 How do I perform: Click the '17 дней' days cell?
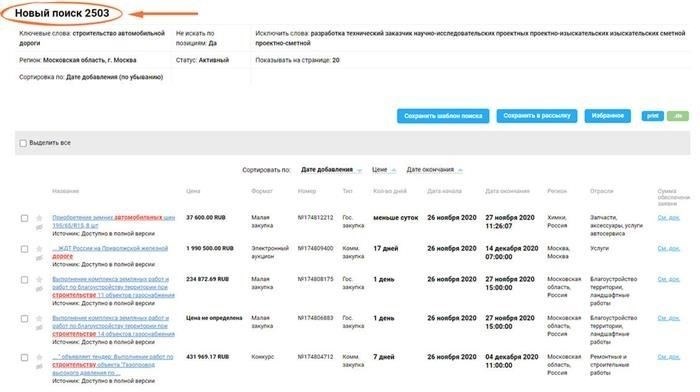pyautogui.click(x=386, y=249)
